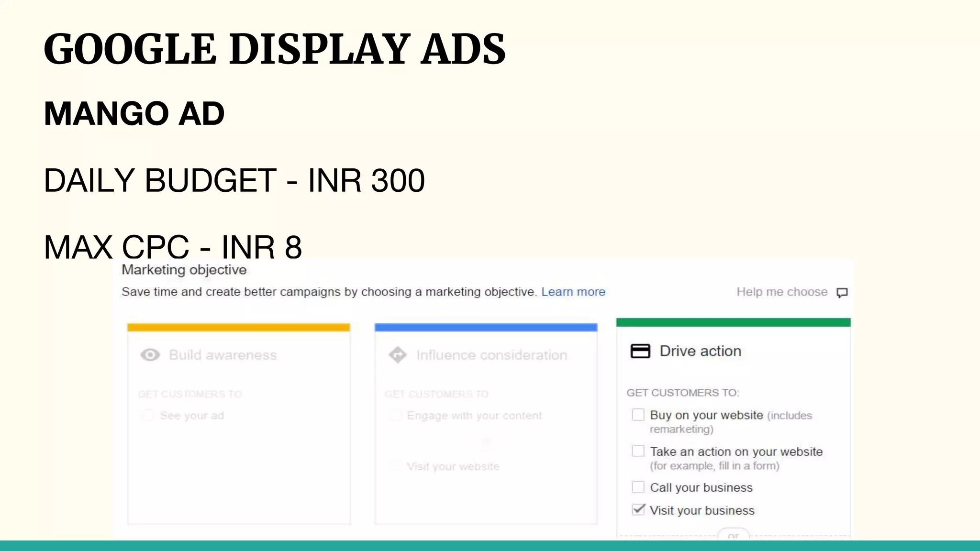The width and height of the screenshot is (980, 551).
Task: Check Take an action on your website
Action: pos(638,451)
